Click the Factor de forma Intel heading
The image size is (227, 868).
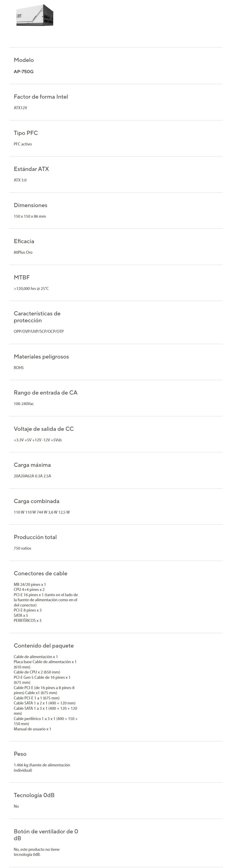pyautogui.click(x=41, y=97)
